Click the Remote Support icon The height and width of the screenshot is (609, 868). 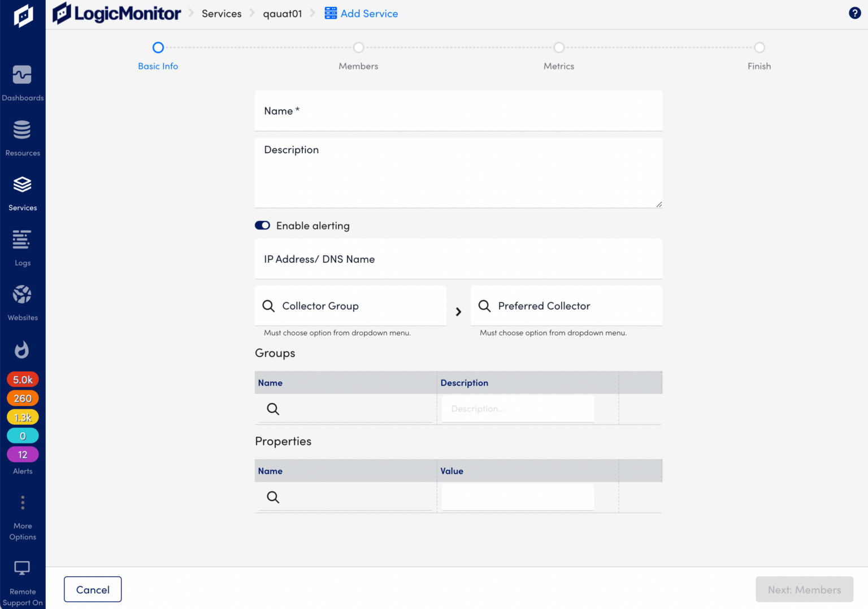coord(23,568)
